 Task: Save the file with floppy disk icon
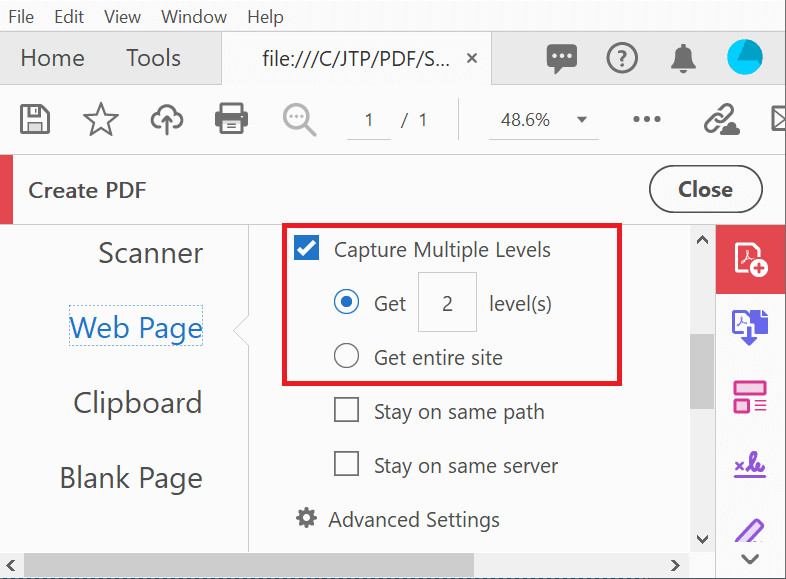pyautogui.click(x=35, y=119)
